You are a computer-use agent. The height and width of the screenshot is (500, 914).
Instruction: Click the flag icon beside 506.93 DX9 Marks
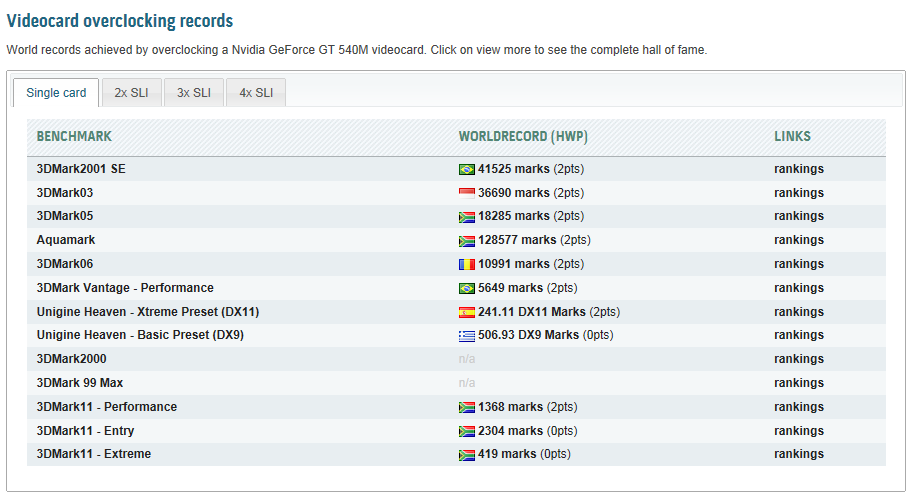click(466, 336)
